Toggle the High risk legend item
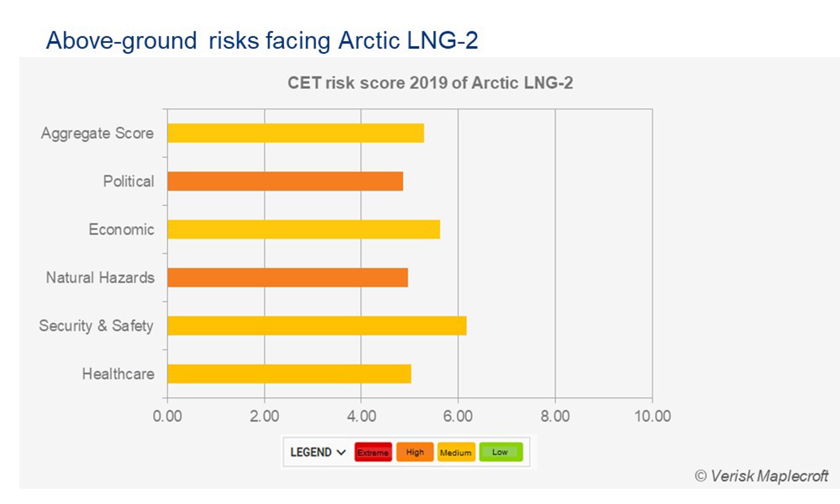 pyautogui.click(x=414, y=452)
